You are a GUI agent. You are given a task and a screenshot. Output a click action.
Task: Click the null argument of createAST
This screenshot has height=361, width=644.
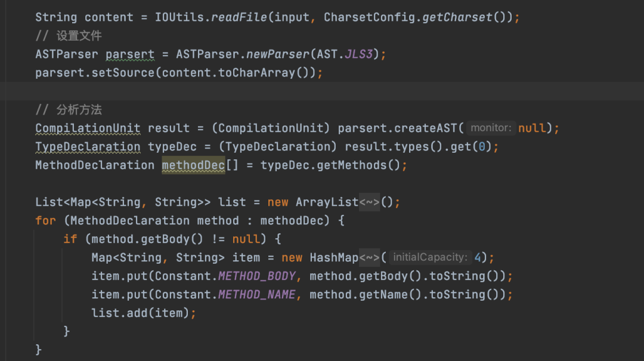pyautogui.click(x=532, y=128)
